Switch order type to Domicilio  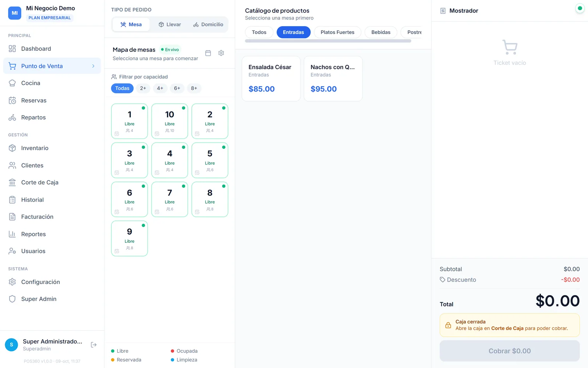[x=208, y=25]
